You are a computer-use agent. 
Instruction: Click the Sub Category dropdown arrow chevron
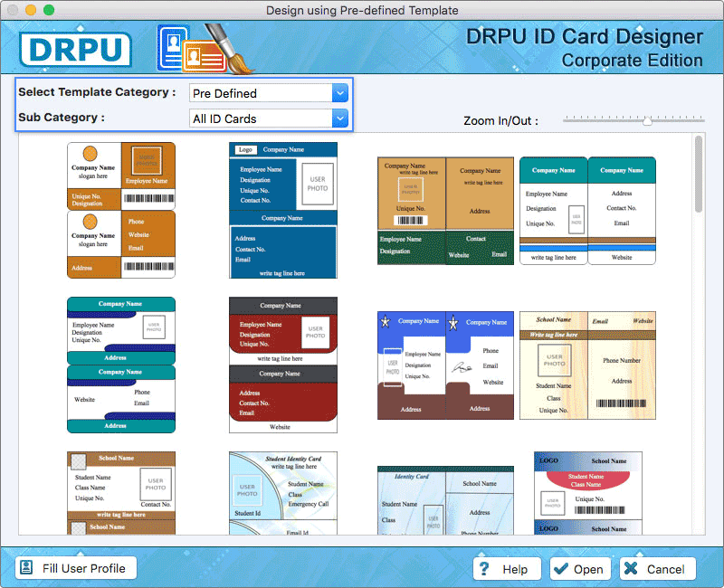click(340, 118)
